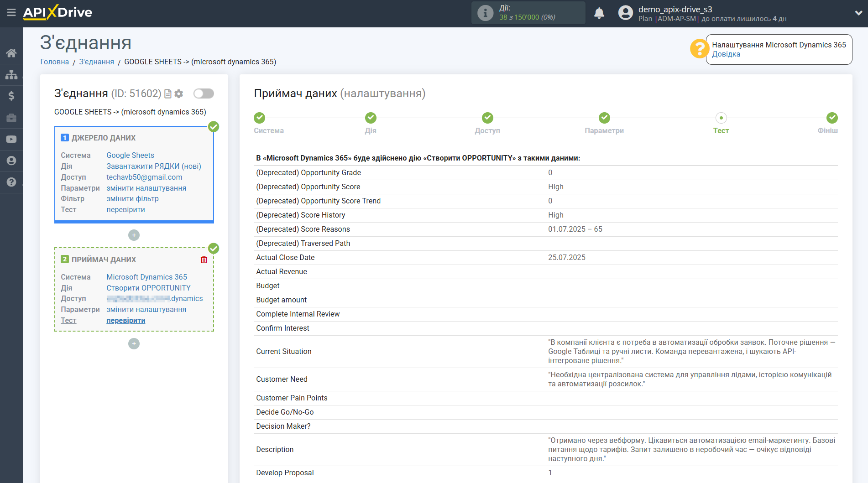Screen dimensions: 868x483
Task: Click techavb50@gmail.com access link
Action: pyautogui.click(x=144, y=177)
